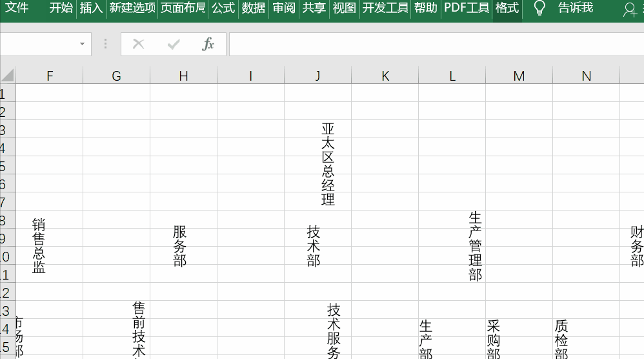Image resolution: width=644 pixels, height=359 pixels.
Task: Select column N header
Action: click(x=586, y=76)
